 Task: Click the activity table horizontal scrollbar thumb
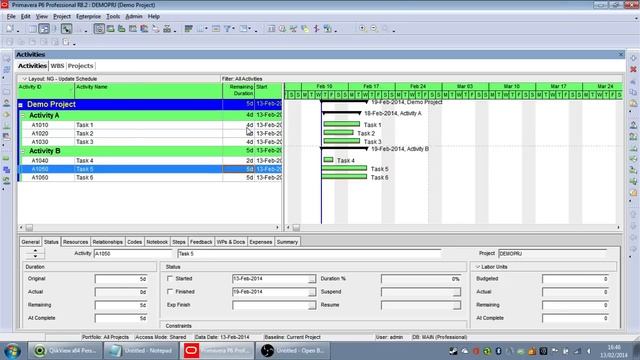pyautogui.click(x=29, y=228)
